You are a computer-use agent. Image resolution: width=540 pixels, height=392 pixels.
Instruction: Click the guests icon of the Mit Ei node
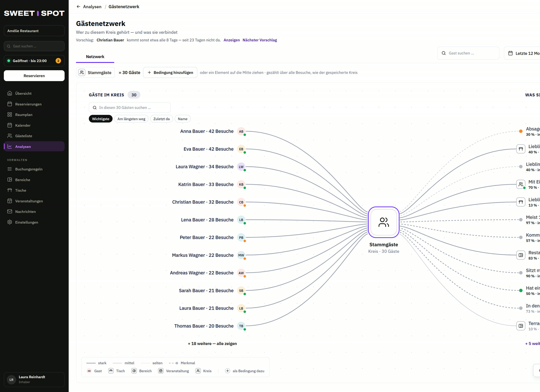521,184
